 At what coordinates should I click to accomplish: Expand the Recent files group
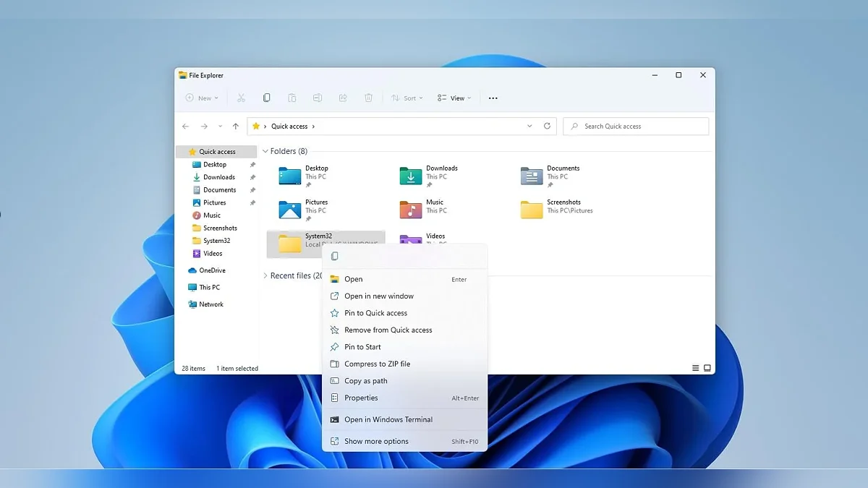point(265,275)
